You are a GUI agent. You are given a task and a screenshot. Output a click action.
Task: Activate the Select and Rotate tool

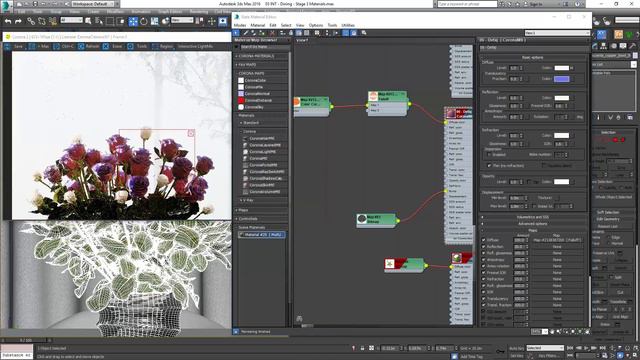(144, 21)
